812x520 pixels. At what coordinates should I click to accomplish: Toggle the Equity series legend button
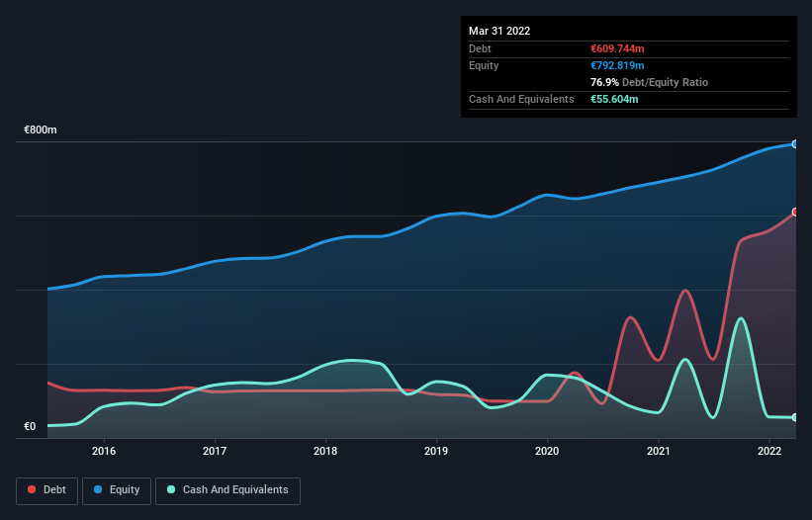pos(117,490)
